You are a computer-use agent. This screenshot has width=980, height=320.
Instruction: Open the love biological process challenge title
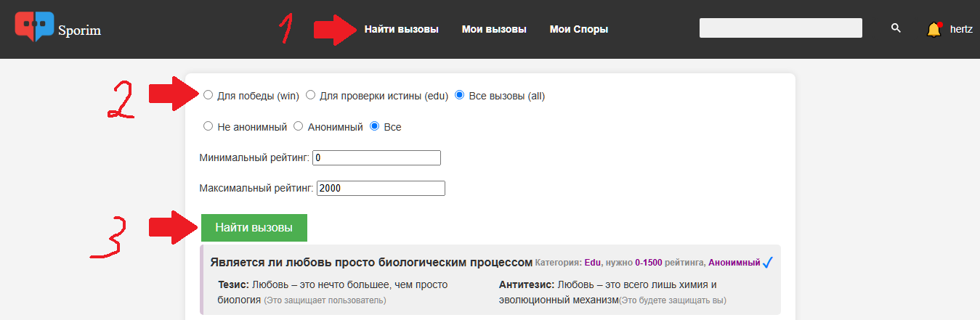pos(371,263)
